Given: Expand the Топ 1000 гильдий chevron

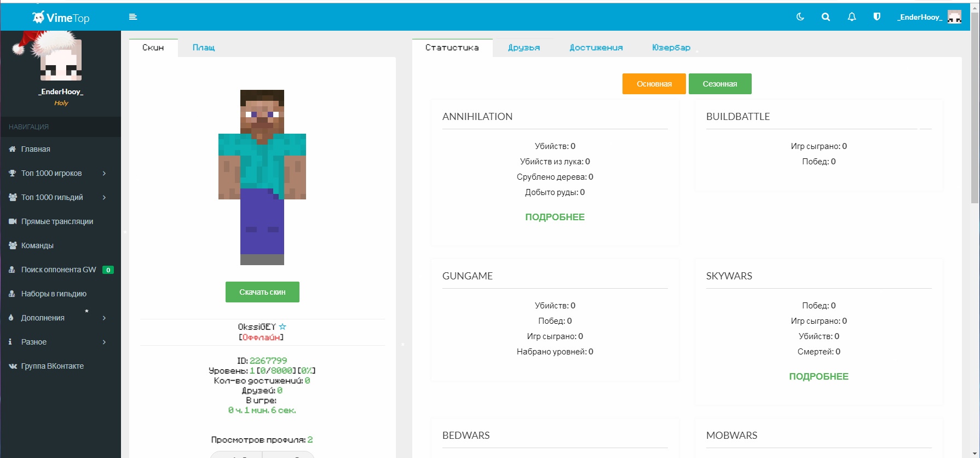Looking at the screenshot, I should click(104, 197).
